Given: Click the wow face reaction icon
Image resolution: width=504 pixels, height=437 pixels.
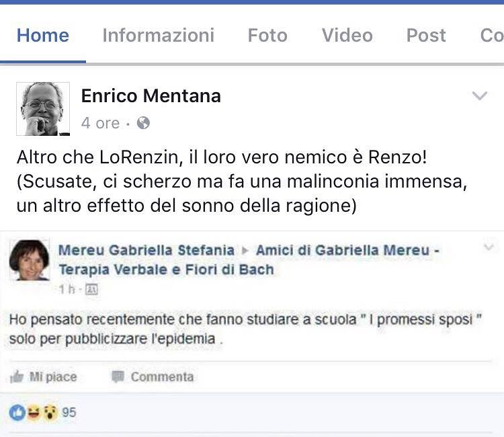Looking at the screenshot, I should click(x=49, y=412).
